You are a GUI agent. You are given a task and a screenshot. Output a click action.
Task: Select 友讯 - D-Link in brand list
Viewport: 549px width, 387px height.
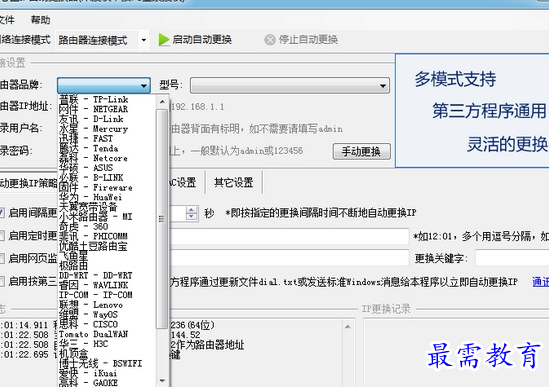click(x=106, y=119)
